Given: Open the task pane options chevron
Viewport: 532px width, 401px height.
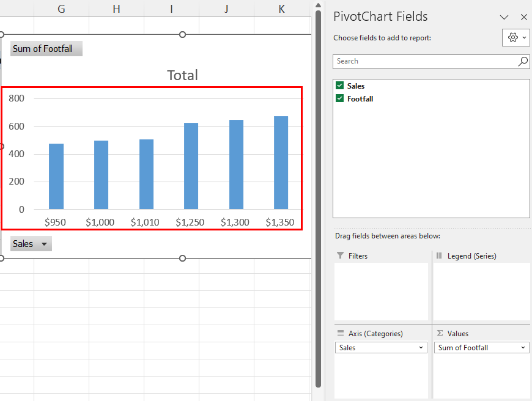Looking at the screenshot, I should (x=504, y=17).
